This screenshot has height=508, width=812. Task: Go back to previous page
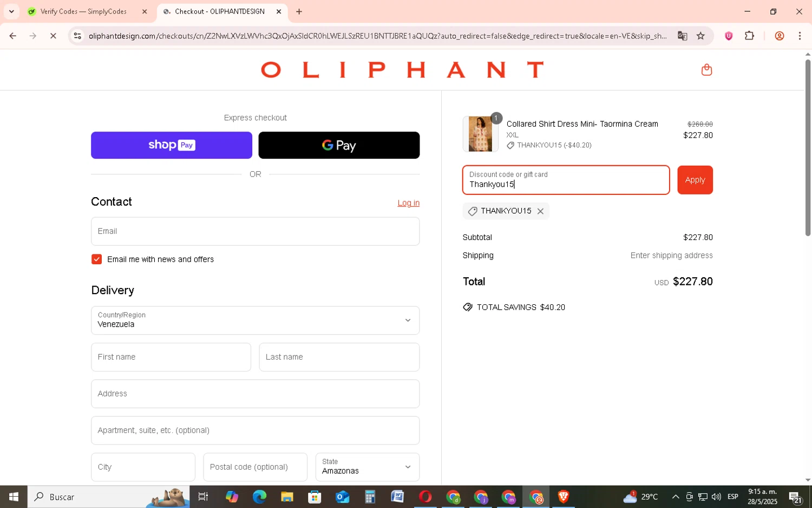pyautogui.click(x=12, y=36)
